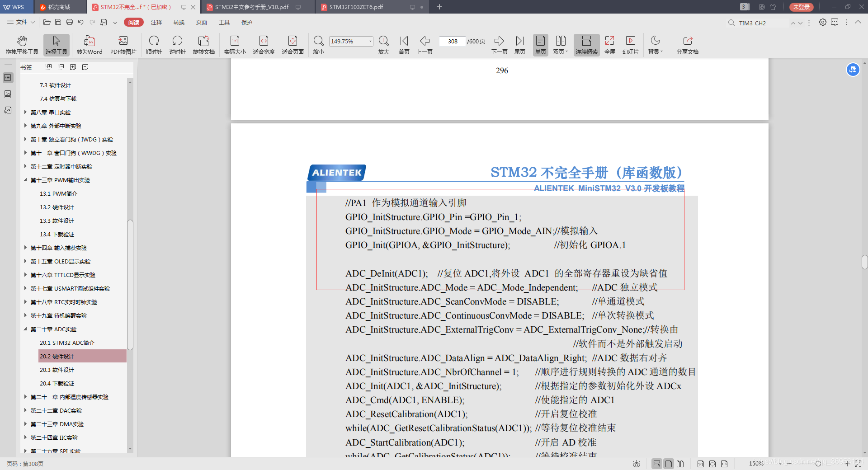Image resolution: width=868 pixels, height=470 pixels.
Task: Switch to the 保护 protect tab
Action: point(247,22)
